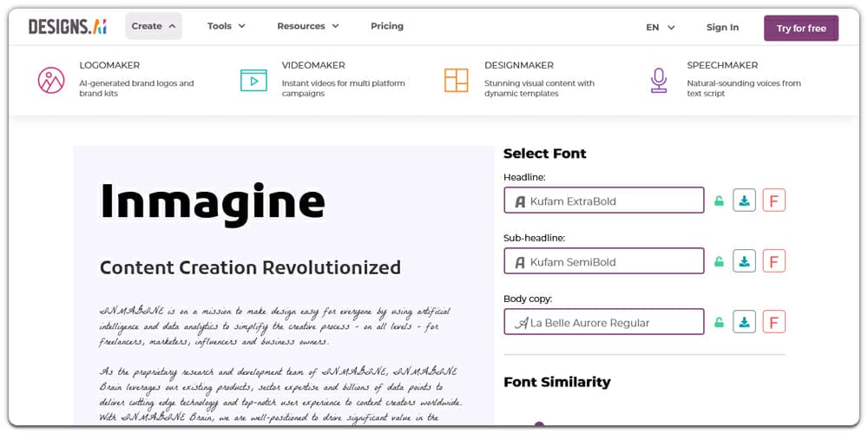Collapse the Create dropdown menu
The image size is (868, 434).
(154, 26)
